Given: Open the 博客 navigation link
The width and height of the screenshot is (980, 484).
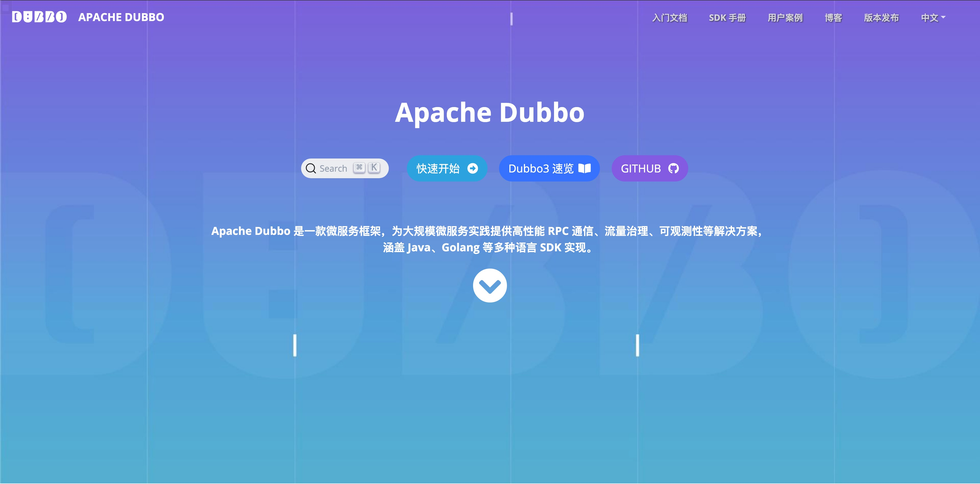Looking at the screenshot, I should [833, 18].
